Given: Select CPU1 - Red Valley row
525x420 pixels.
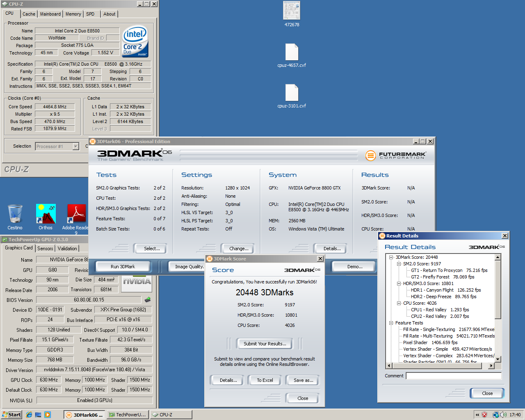Looking at the screenshot, I should tap(440, 310).
